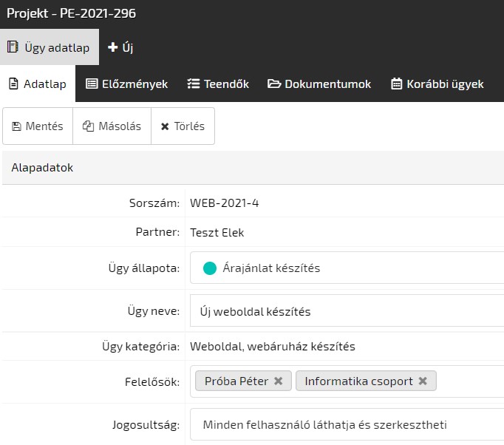This screenshot has height=445, width=504.
Task: Click the X icon on Törlés
Action: pos(164,126)
